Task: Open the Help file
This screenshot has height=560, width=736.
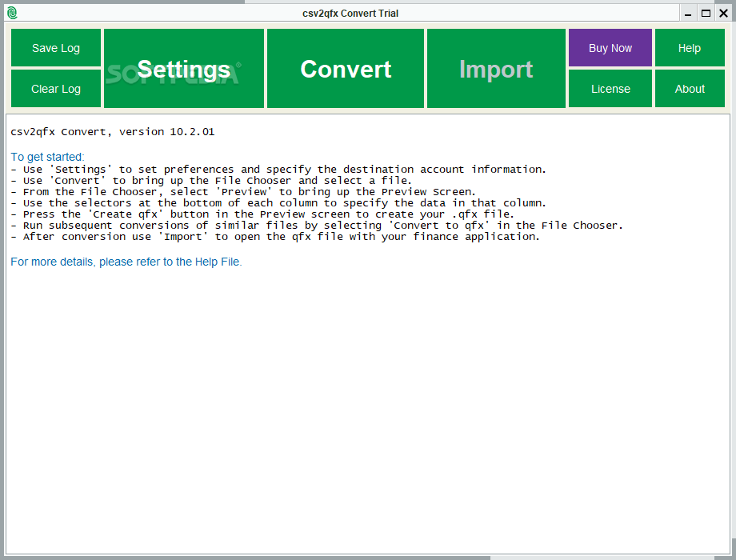Action: click(x=690, y=48)
